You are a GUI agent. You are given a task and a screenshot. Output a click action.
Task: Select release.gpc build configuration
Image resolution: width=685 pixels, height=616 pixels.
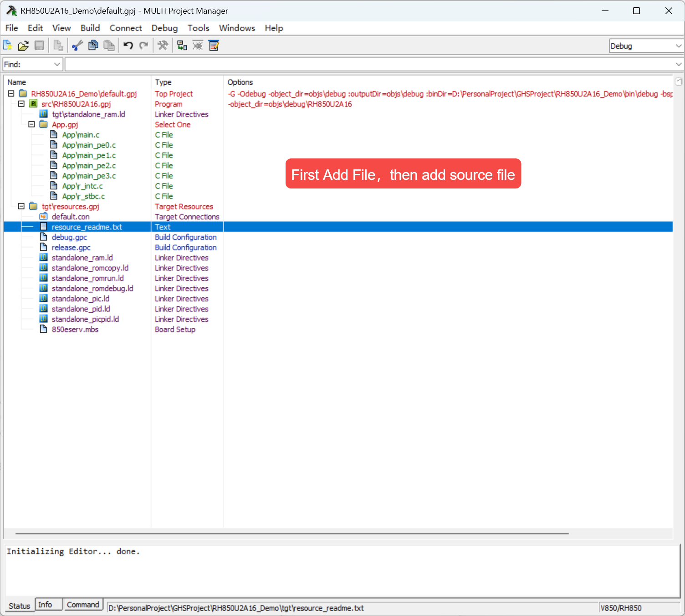tap(71, 247)
